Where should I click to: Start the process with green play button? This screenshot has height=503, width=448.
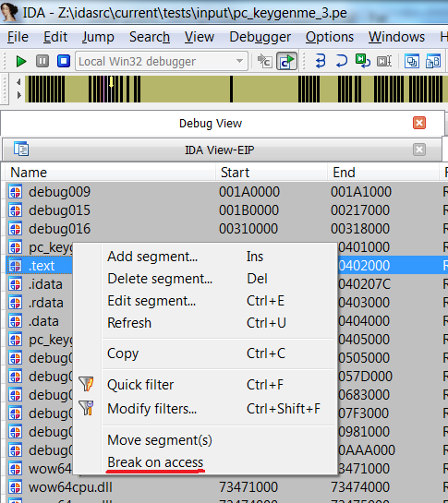pos(21,61)
